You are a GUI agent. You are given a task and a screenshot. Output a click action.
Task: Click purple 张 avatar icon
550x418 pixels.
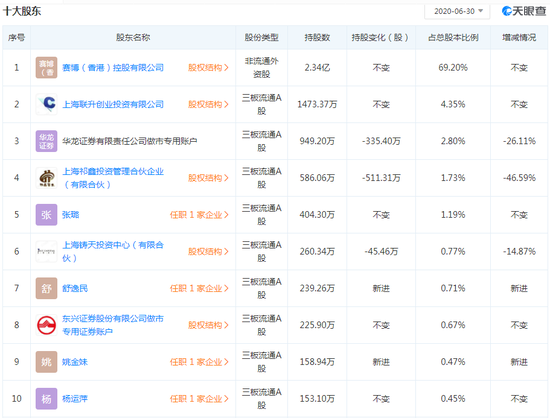pyautogui.click(x=46, y=215)
